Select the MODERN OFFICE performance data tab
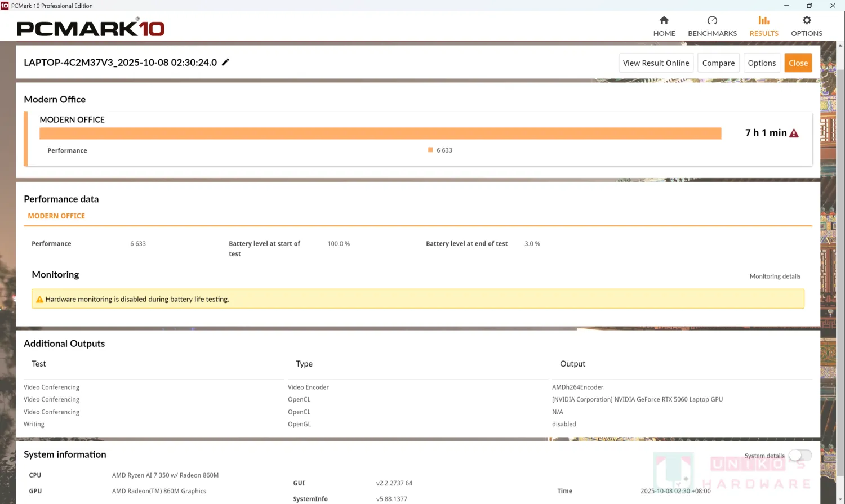Image resolution: width=845 pixels, height=504 pixels. [x=56, y=216]
